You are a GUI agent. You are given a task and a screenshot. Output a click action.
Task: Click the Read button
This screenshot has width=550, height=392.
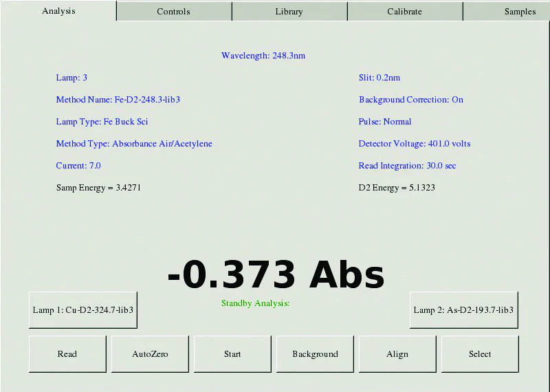[67, 353]
